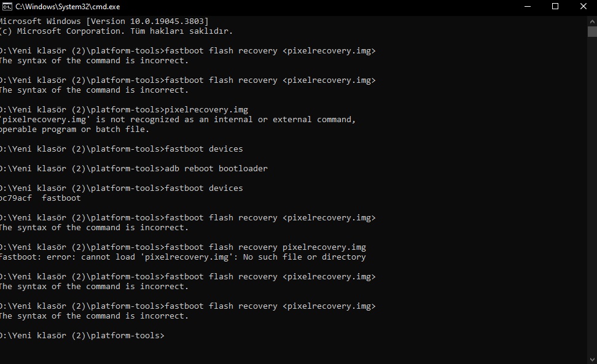597x364 pixels.
Task: Click the last empty platform-tools prompt line
Action: click(x=82, y=336)
